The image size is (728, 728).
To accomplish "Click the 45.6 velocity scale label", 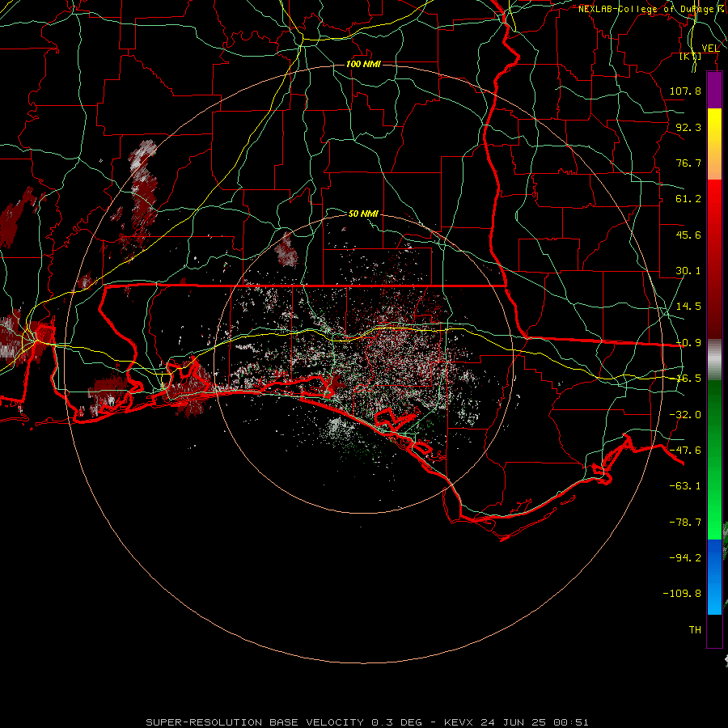I will (x=688, y=235).
